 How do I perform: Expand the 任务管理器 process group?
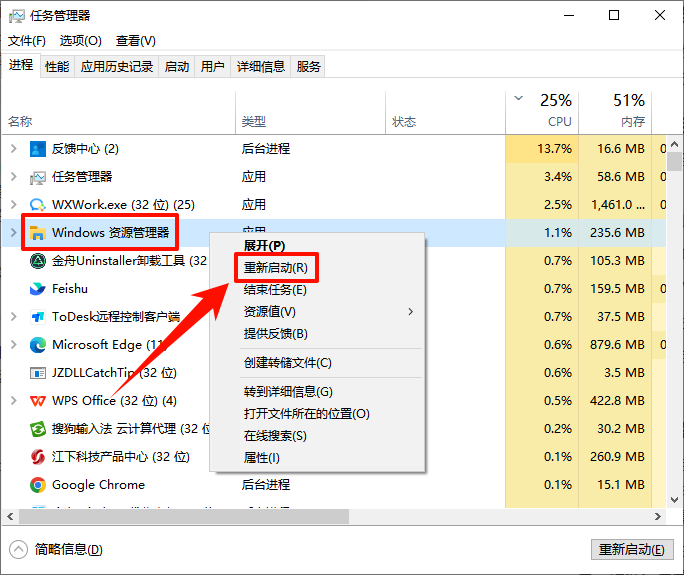[x=14, y=177]
